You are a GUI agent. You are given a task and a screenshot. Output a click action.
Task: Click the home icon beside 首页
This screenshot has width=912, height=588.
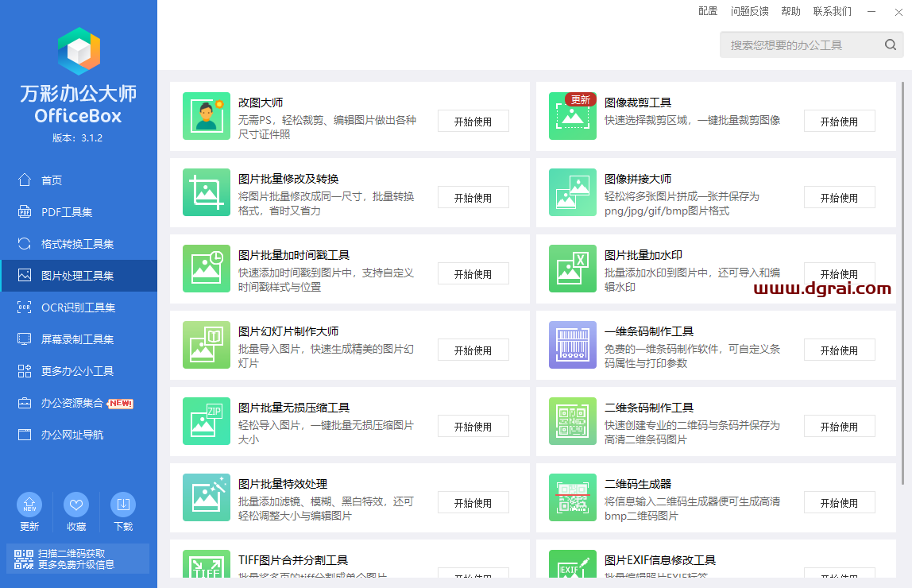[25, 180]
